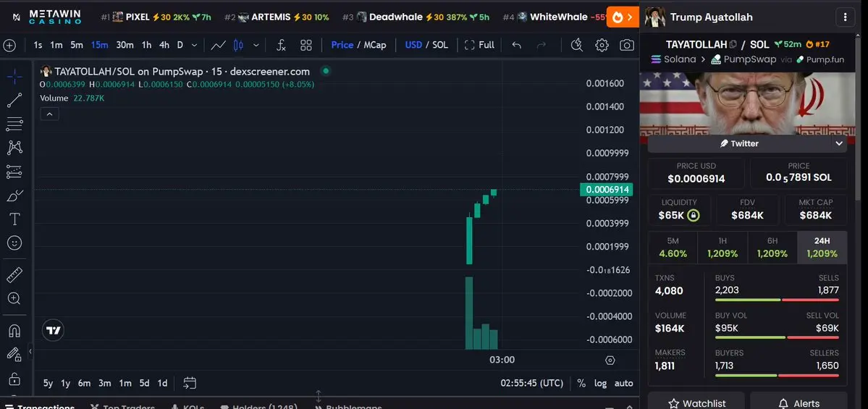Open quick search icon

(577, 46)
